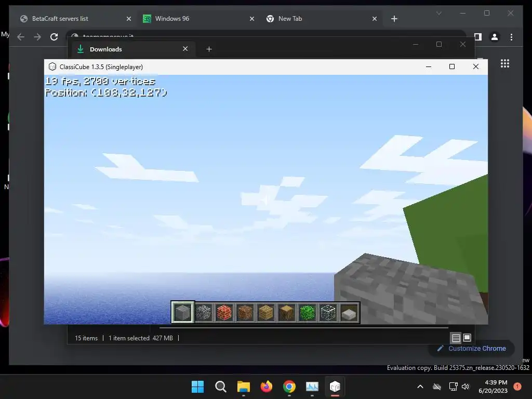Open the notification badge in the tray
Image resolution: width=532 pixels, height=399 pixels.
point(517,387)
